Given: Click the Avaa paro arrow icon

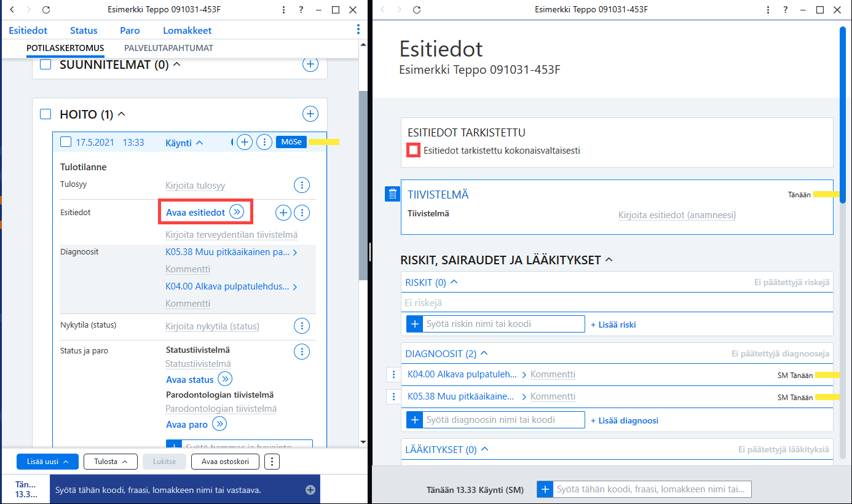Looking at the screenshot, I should (220, 424).
